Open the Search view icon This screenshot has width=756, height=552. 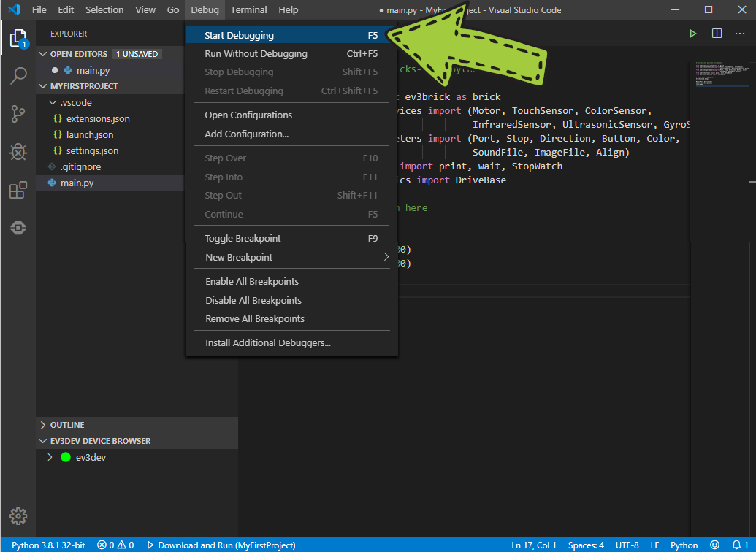tap(18, 76)
